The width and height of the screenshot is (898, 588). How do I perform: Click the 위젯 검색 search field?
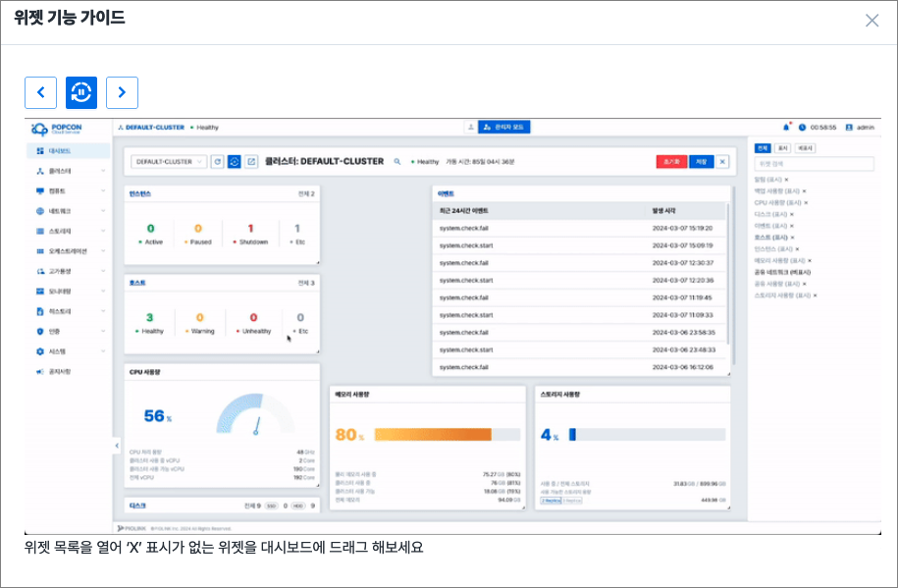(x=814, y=164)
